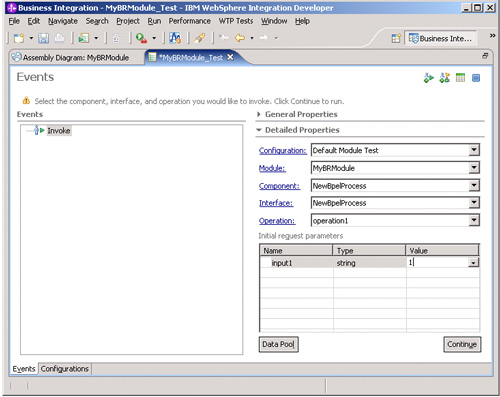
Task: Click the External Tools run icon
Action: [141, 38]
